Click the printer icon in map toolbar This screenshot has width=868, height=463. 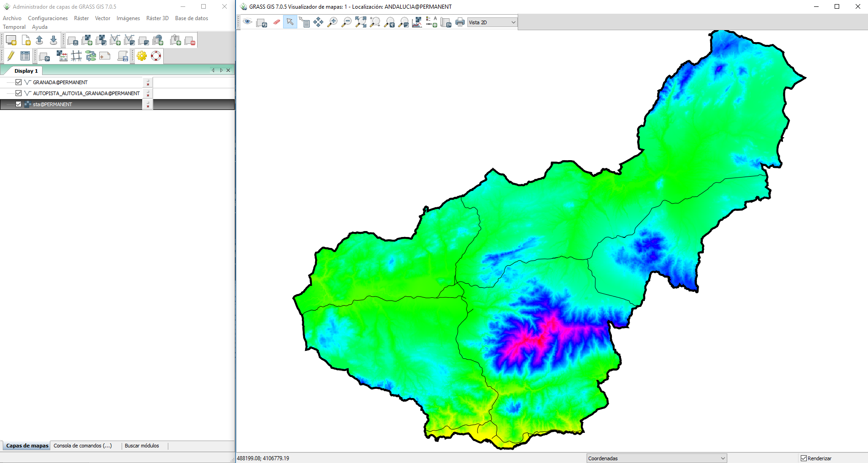coord(460,22)
